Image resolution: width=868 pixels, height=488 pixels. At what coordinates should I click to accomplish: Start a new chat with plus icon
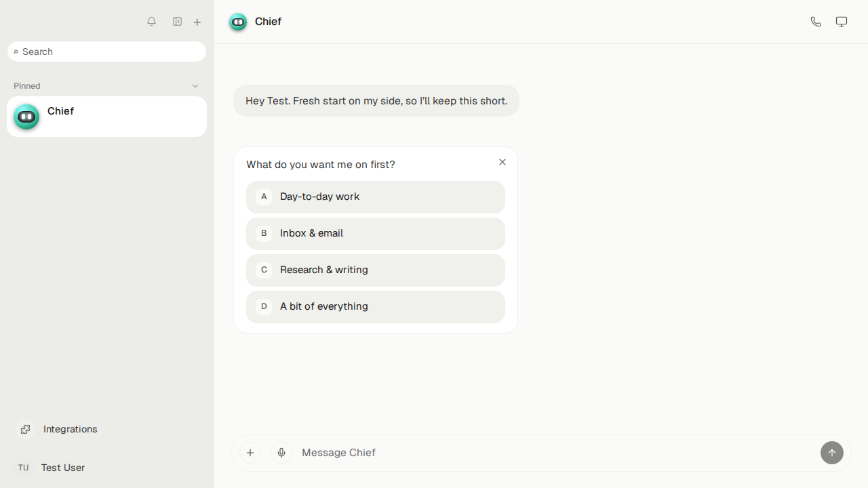[x=197, y=22]
